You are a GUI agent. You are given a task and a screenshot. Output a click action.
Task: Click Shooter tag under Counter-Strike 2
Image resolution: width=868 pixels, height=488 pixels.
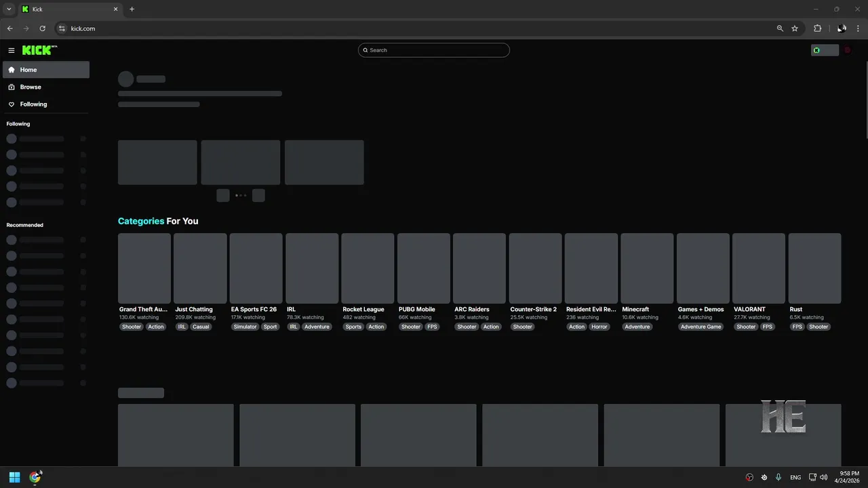coord(523,327)
